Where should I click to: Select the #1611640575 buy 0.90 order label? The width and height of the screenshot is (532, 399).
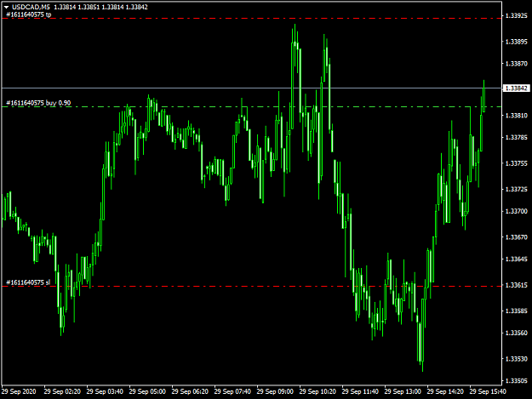point(38,103)
